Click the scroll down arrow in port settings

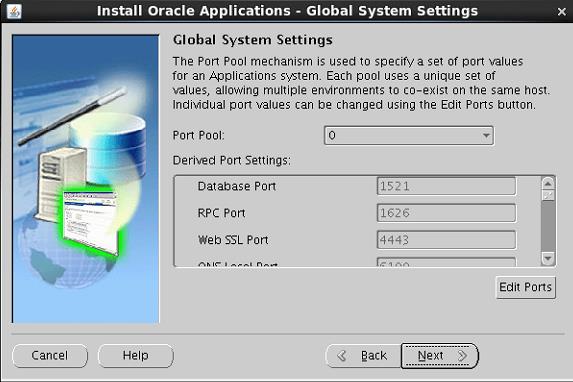tap(548, 258)
